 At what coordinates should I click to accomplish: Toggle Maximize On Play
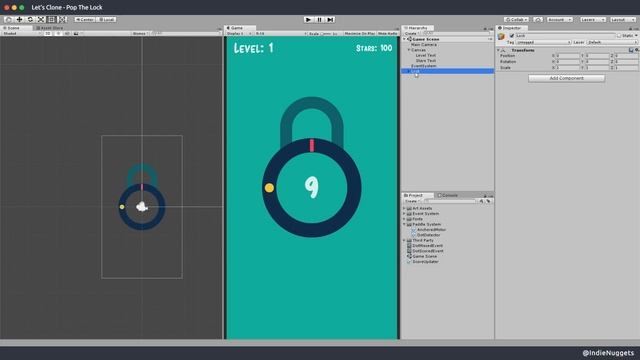pyautogui.click(x=359, y=33)
